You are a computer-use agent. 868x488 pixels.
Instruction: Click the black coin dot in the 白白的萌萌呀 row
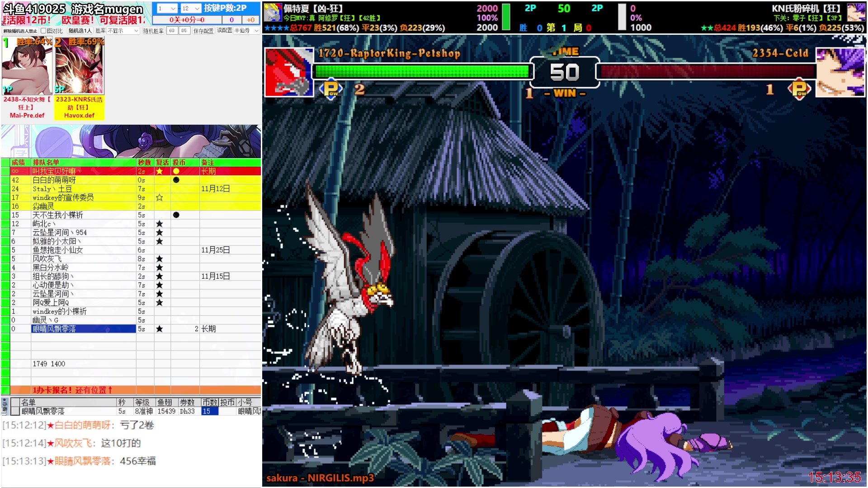(x=176, y=180)
